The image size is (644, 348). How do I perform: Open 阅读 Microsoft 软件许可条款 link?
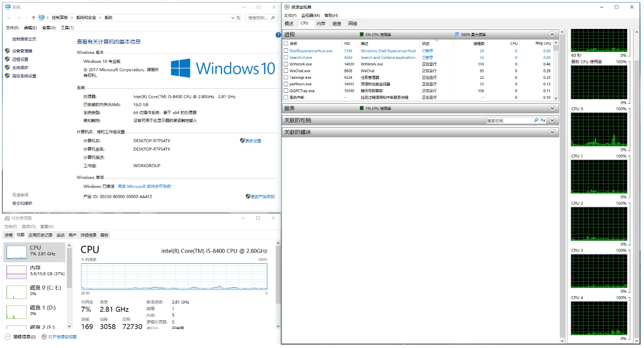click(144, 186)
